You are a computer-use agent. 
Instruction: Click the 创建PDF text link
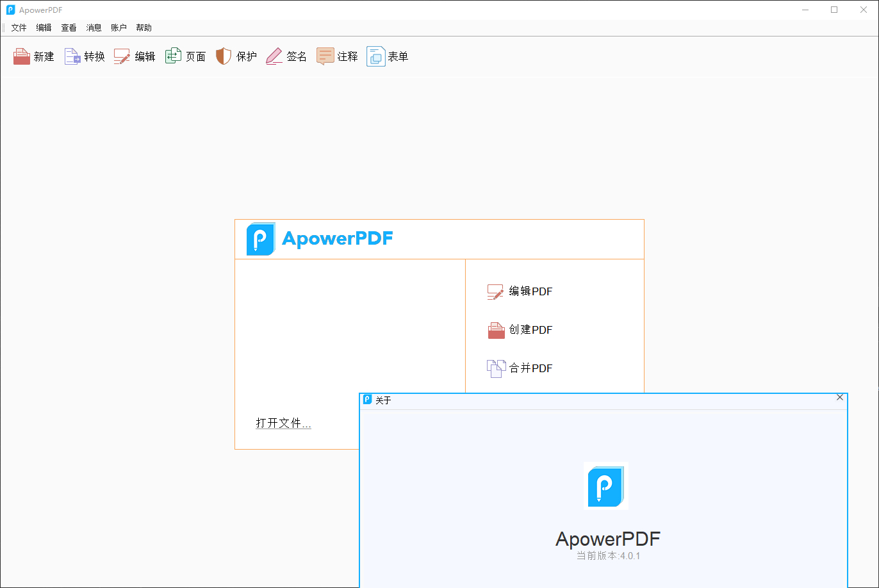pyautogui.click(x=530, y=331)
